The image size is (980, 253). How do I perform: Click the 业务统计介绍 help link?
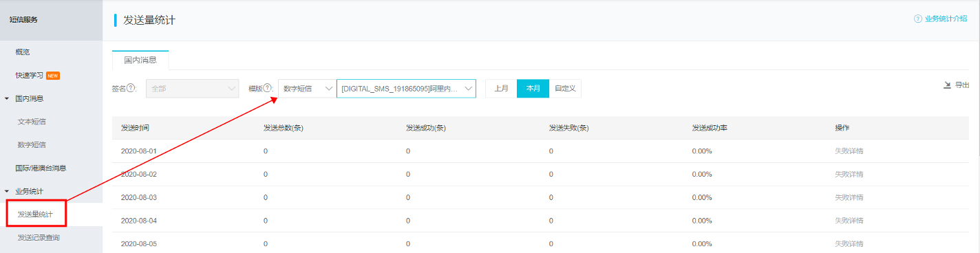(x=946, y=19)
